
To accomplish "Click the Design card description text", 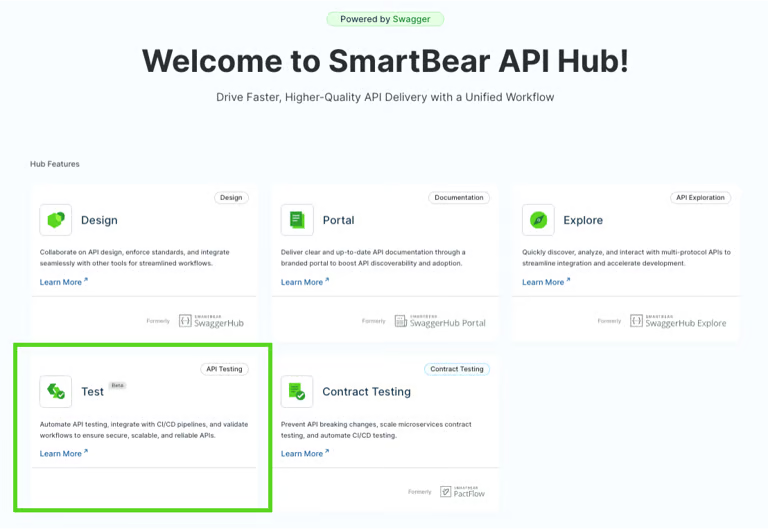I will pyautogui.click(x=135, y=258).
